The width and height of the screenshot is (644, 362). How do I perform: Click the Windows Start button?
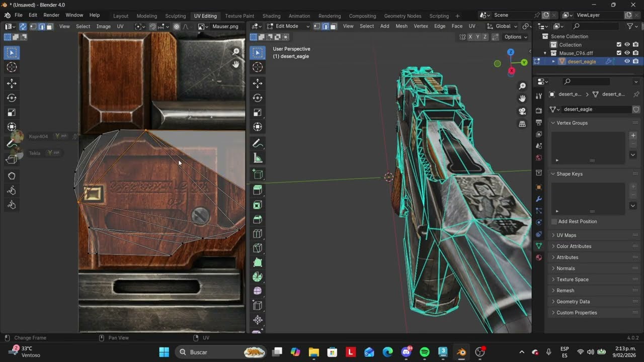click(x=164, y=352)
